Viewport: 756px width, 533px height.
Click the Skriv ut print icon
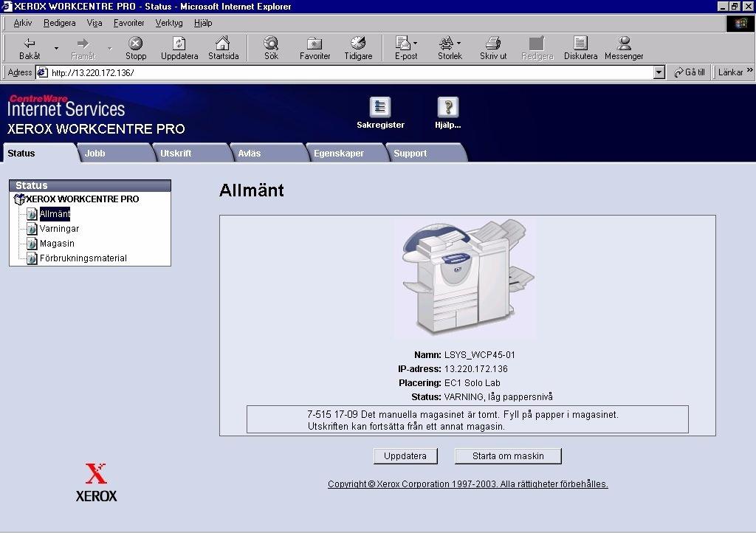click(492, 44)
